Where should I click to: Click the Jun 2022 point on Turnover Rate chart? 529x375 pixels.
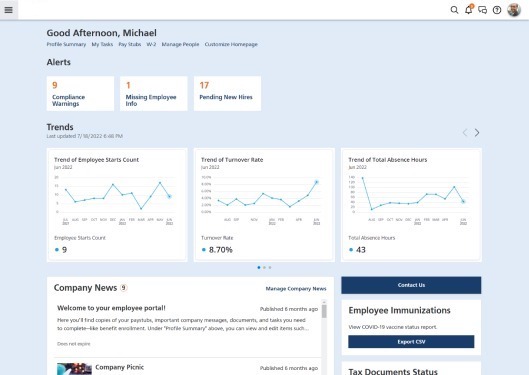(316, 182)
